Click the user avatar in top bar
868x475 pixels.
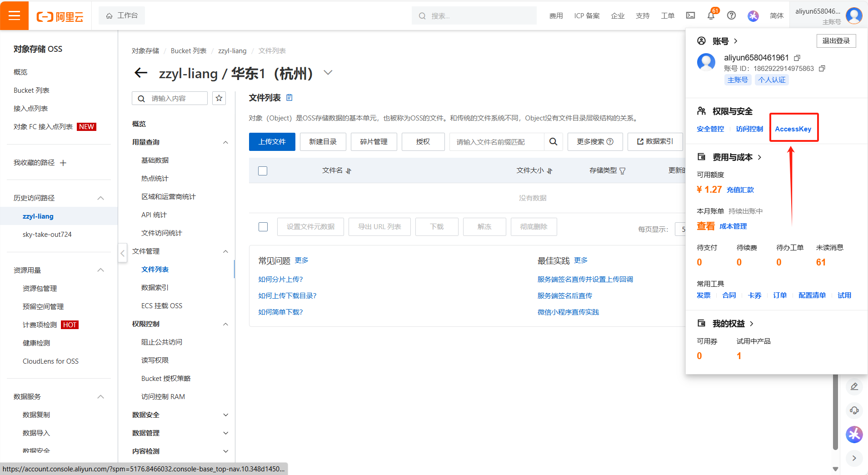tap(854, 16)
